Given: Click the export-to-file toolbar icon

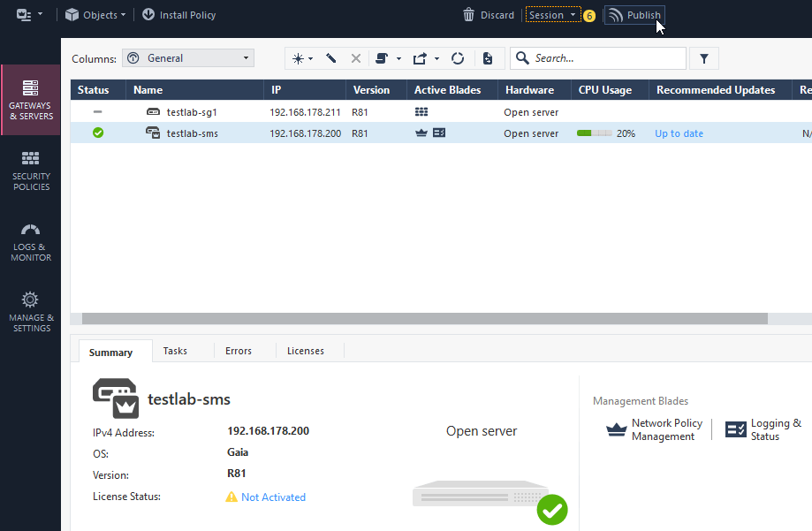Looking at the screenshot, I should tap(488, 58).
